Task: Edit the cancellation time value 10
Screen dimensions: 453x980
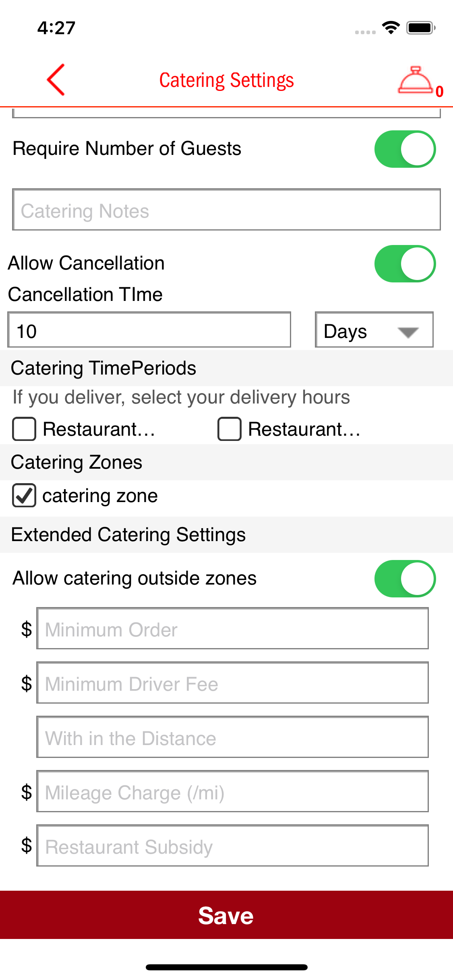Action: click(149, 329)
